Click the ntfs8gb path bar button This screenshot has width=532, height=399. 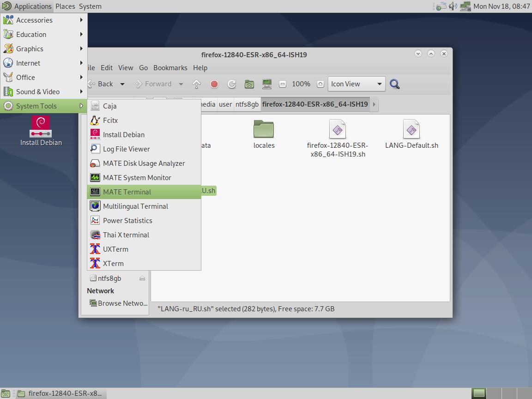click(247, 104)
